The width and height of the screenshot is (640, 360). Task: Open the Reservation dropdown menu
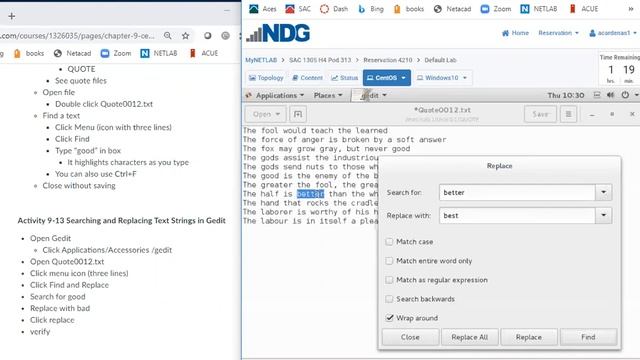coord(558,33)
